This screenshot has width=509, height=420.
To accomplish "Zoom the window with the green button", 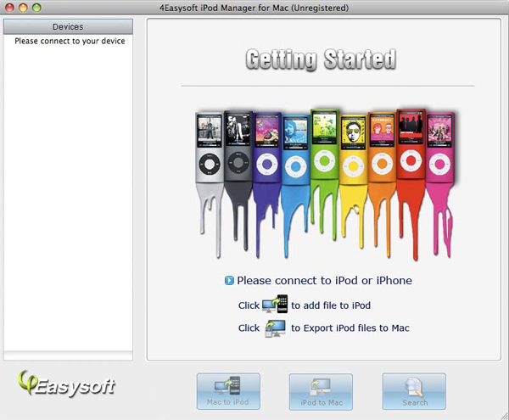I will pyautogui.click(x=36, y=8).
